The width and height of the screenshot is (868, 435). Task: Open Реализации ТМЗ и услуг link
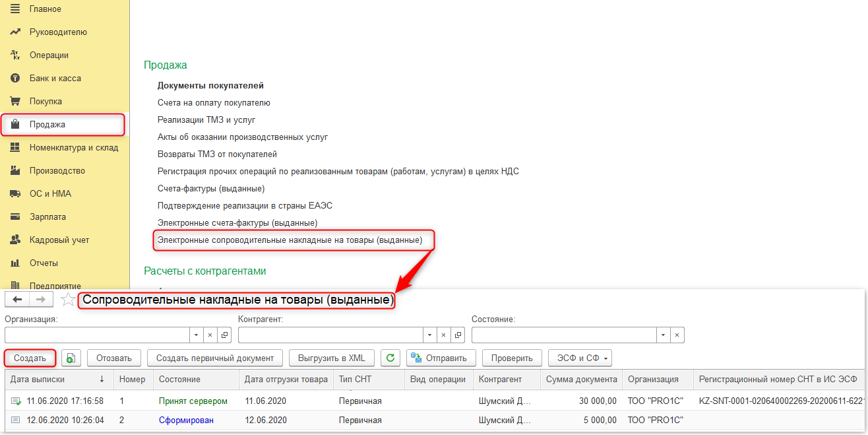point(206,120)
